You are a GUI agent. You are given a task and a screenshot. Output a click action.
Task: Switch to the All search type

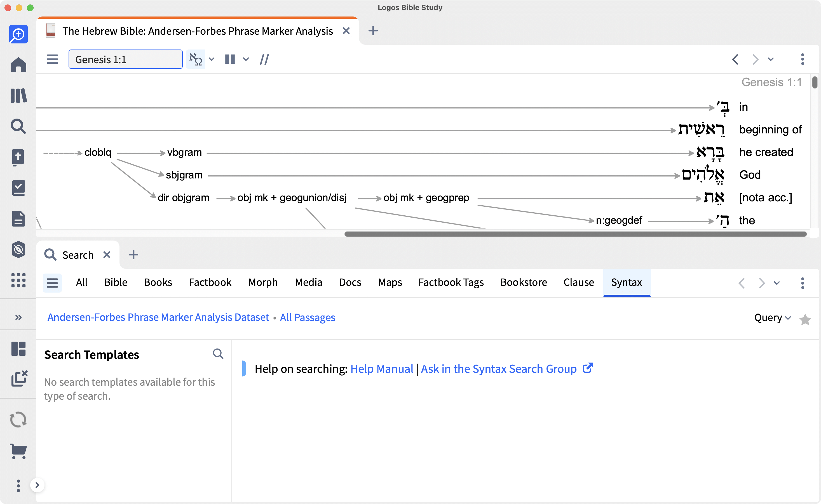(x=82, y=282)
